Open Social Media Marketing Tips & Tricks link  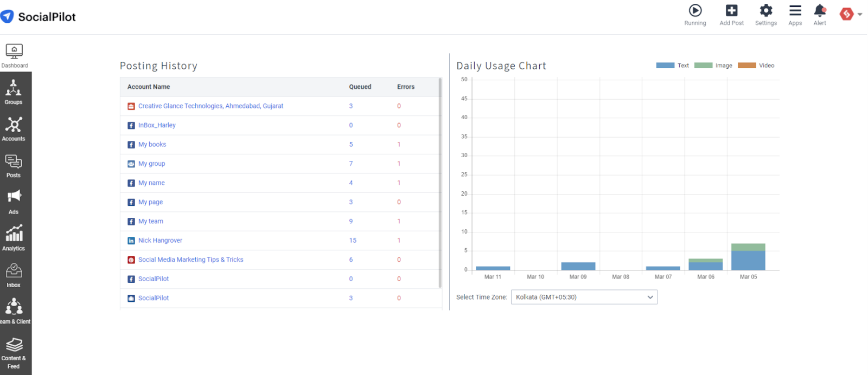[x=190, y=260]
